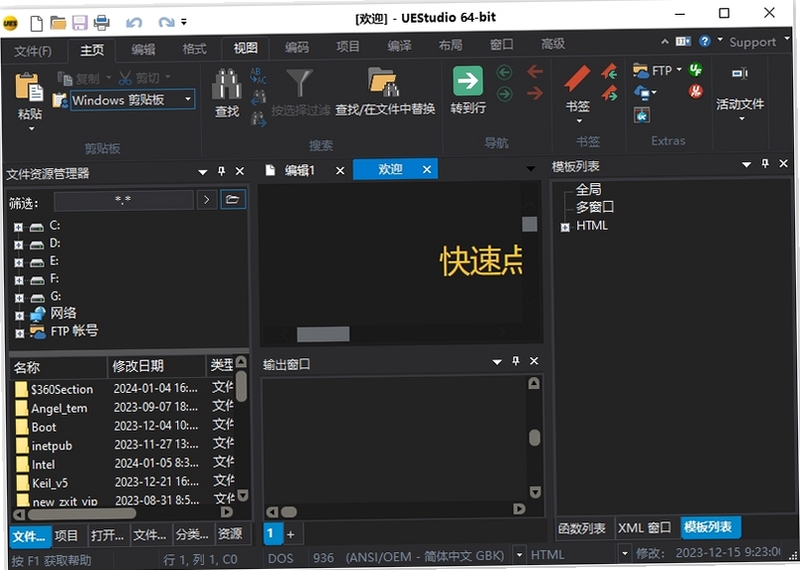Expand the HTML template node
Screen dimensions: 800x570
coord(565,227)
